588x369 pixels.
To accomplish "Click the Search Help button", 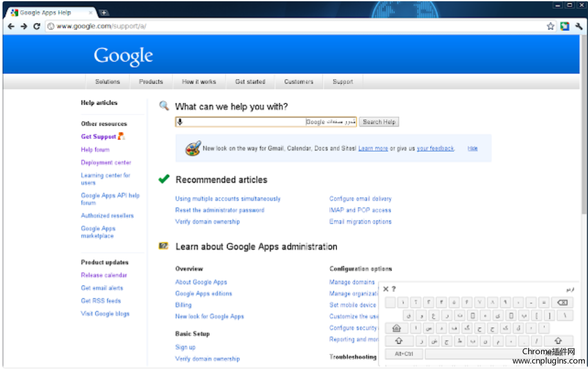I will [379, 122].
